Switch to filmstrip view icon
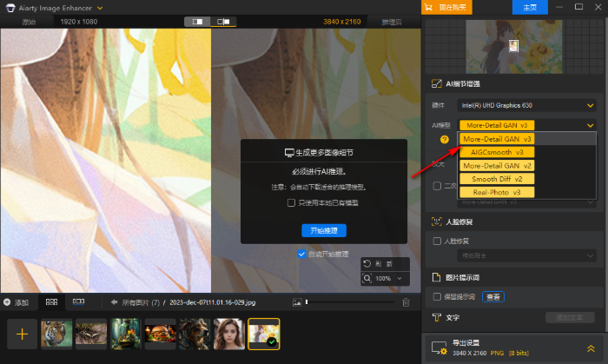 point(78,301)
